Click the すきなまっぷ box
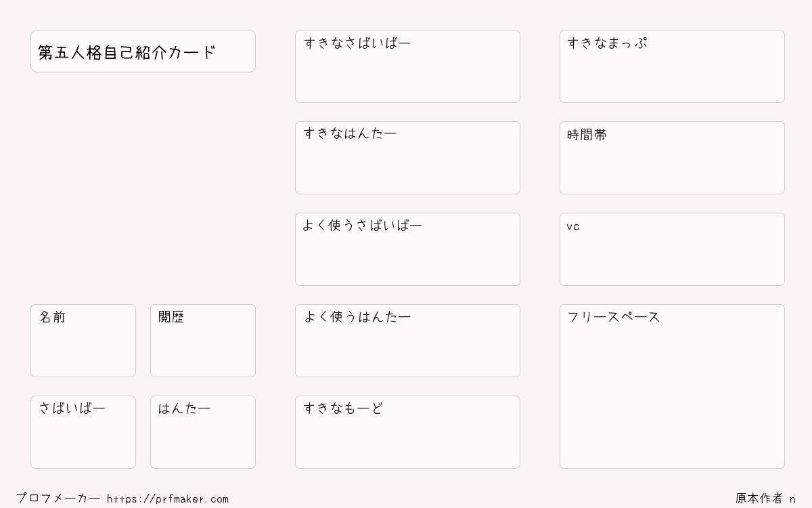The height and width of the screenshot is (508, 812). point(672,66)
